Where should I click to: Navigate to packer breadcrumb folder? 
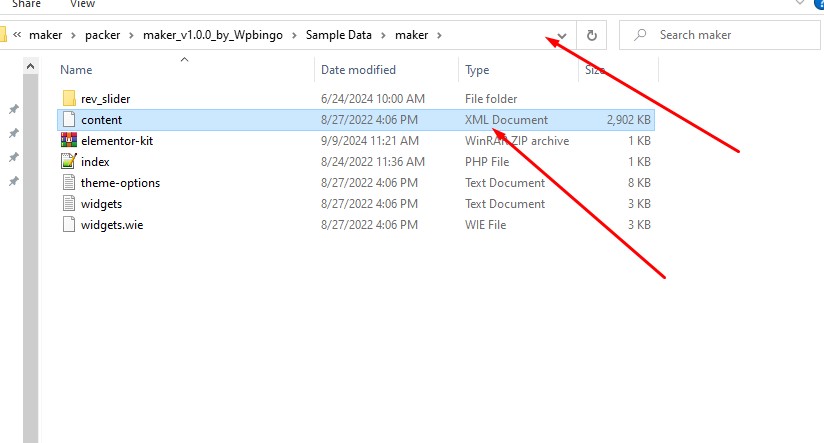(102, 35)
